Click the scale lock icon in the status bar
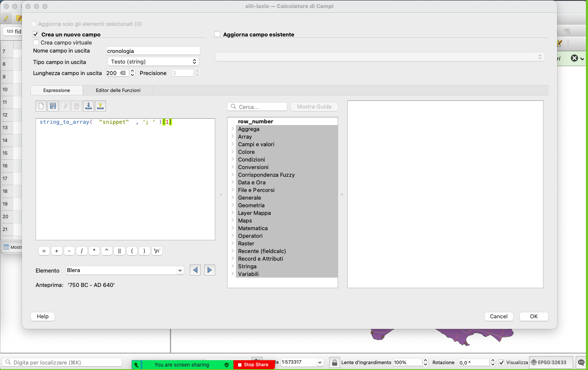 tap(335, 362)
